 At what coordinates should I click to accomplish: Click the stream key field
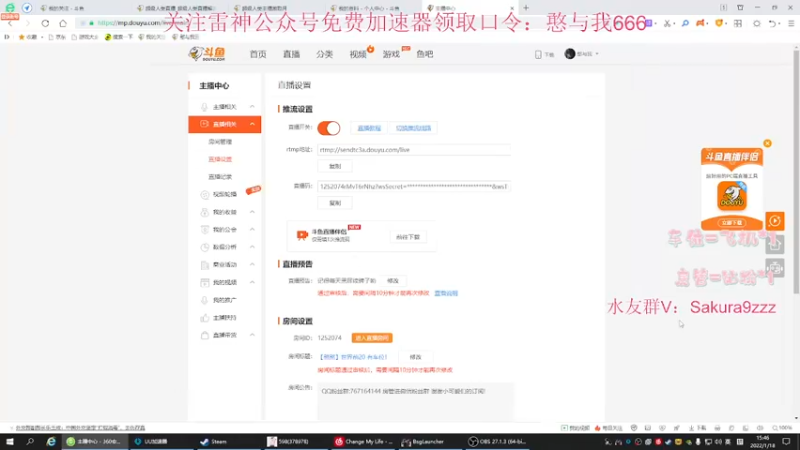click(414, 186)
